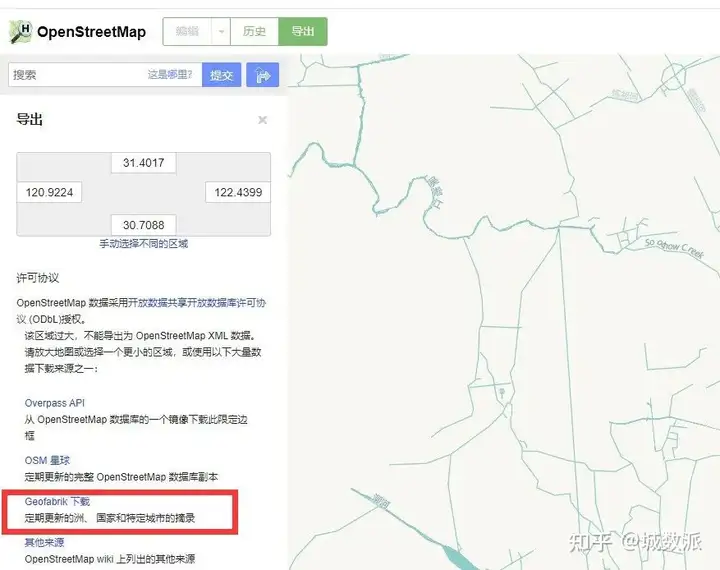Expand the edit dropdown arrow
The width and height of the screenshot is (720, 570).
(221, 32)
